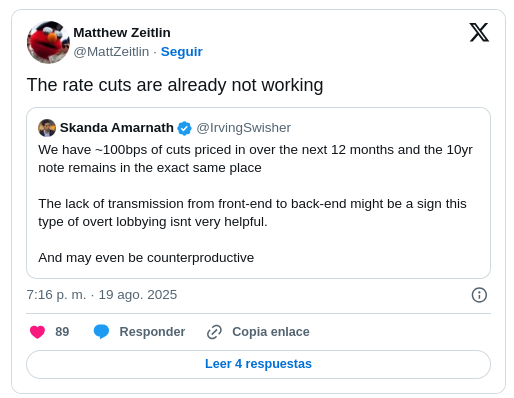The height and width of the screenshot is (398, 514).
Task: Select Copia enlace text
Action: (x=271, y=332)
